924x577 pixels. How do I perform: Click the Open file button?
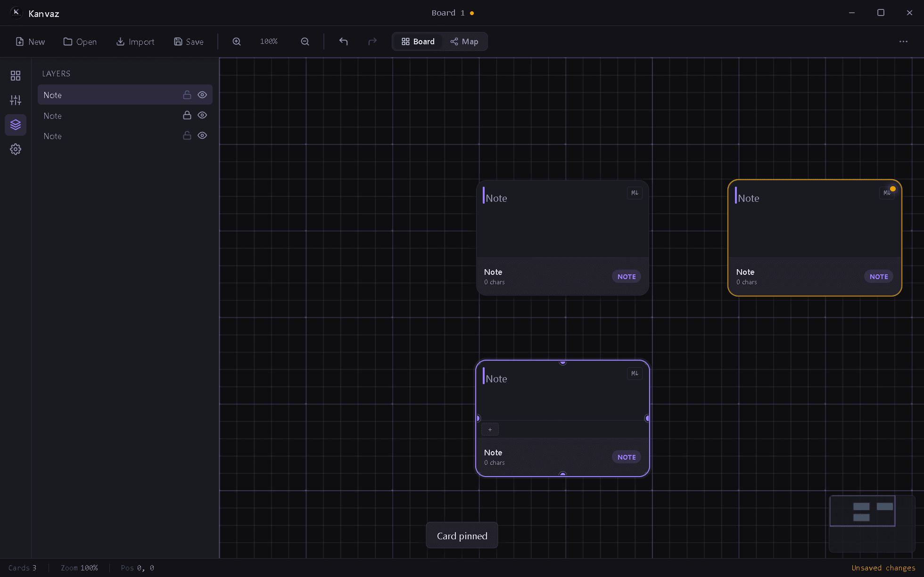pyautogui.click(x=80, y=41)
